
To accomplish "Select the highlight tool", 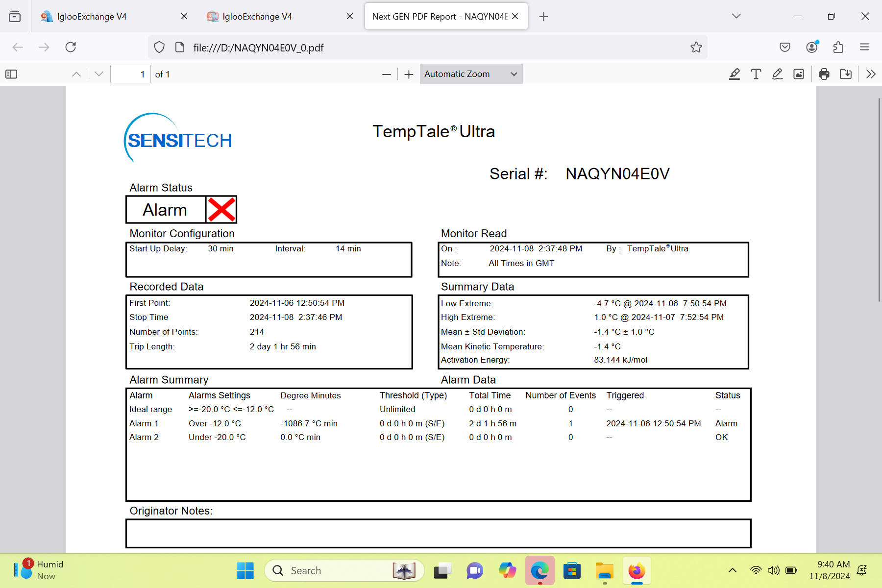I will click(x=735, y=74).
